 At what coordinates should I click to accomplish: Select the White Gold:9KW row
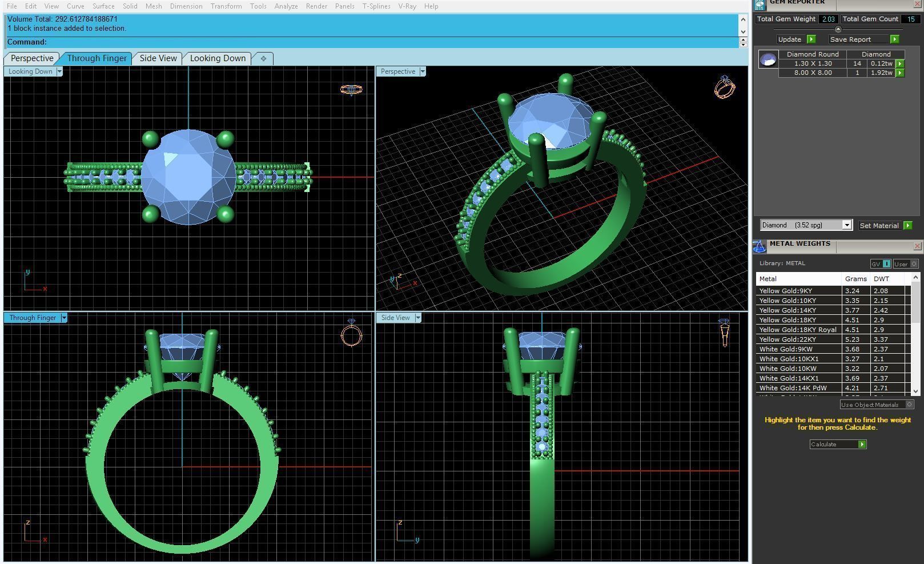(x=834, y=349)
